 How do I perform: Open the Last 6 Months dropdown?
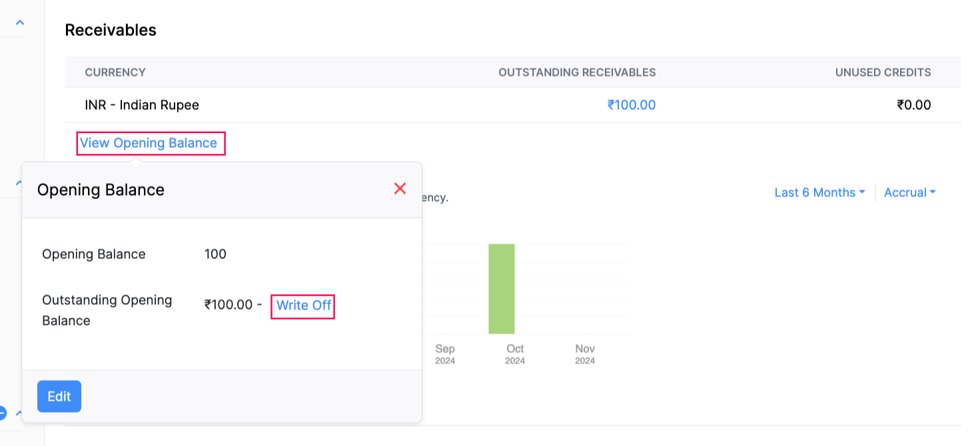point(819,192)
